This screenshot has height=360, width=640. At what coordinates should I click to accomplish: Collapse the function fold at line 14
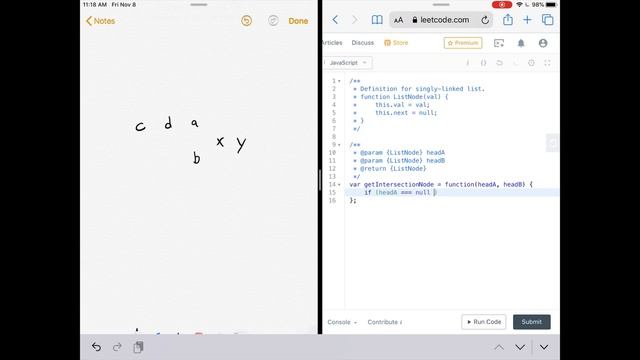pos(339,185)
